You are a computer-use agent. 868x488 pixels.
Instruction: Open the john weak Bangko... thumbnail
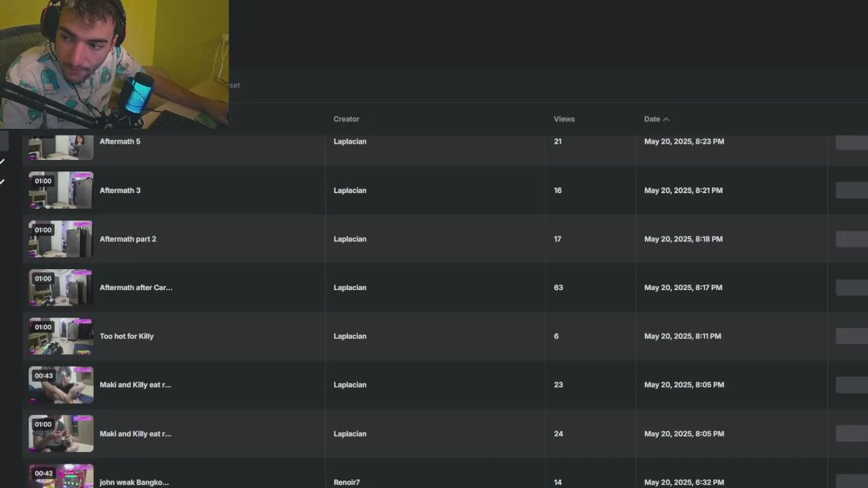pyautogui.click(x=61, y=476)
